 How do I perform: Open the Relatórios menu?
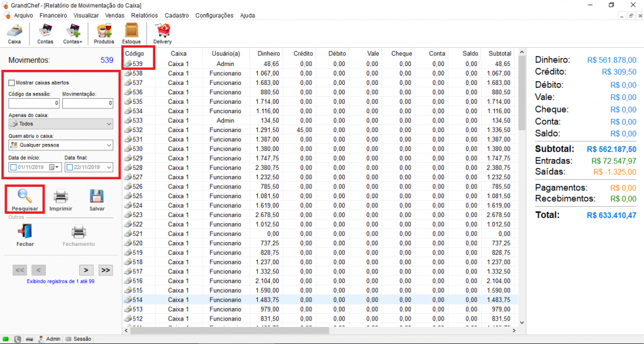(145, 15)
